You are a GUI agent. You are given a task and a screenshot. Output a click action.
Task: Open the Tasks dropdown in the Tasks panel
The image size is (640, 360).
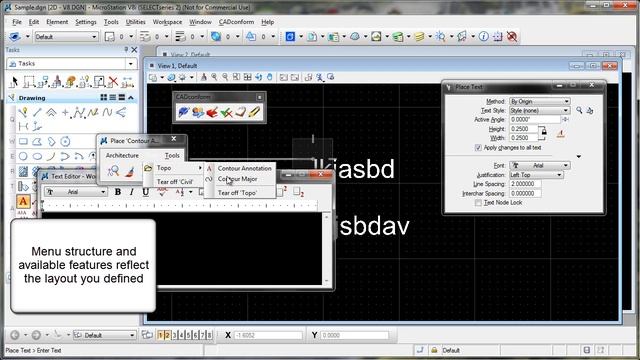131,64
